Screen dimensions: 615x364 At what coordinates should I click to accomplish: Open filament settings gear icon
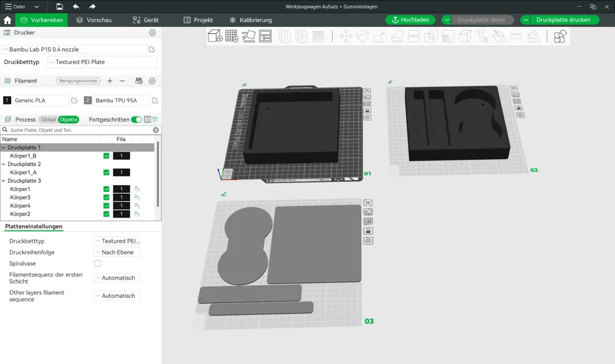pos(152,81)
